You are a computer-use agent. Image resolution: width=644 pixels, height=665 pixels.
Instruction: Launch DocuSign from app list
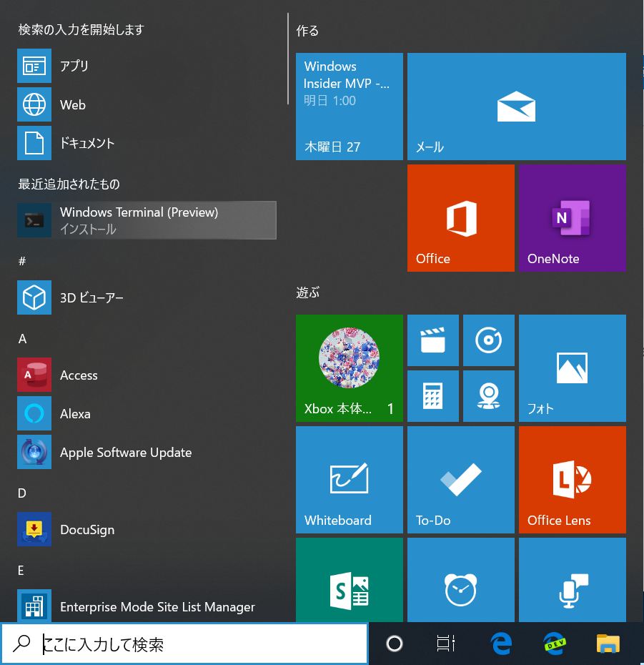coord(147,529)
